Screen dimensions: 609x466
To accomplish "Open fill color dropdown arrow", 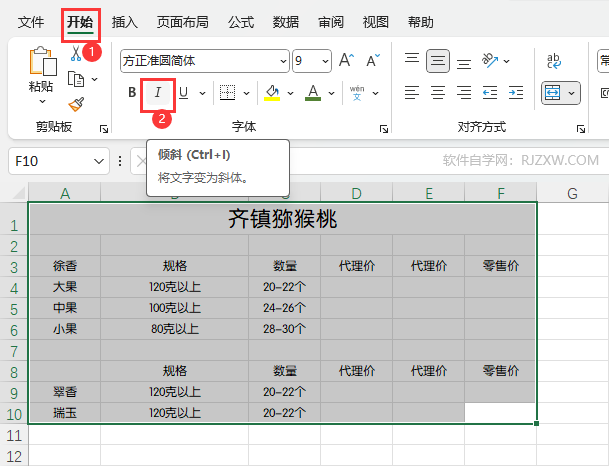I will [x=290, y=93].
